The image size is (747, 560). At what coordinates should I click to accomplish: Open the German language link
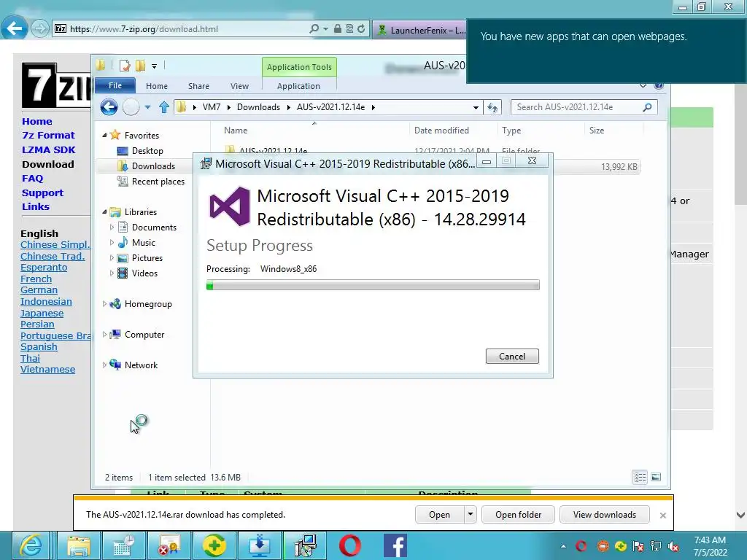[39, 290]
